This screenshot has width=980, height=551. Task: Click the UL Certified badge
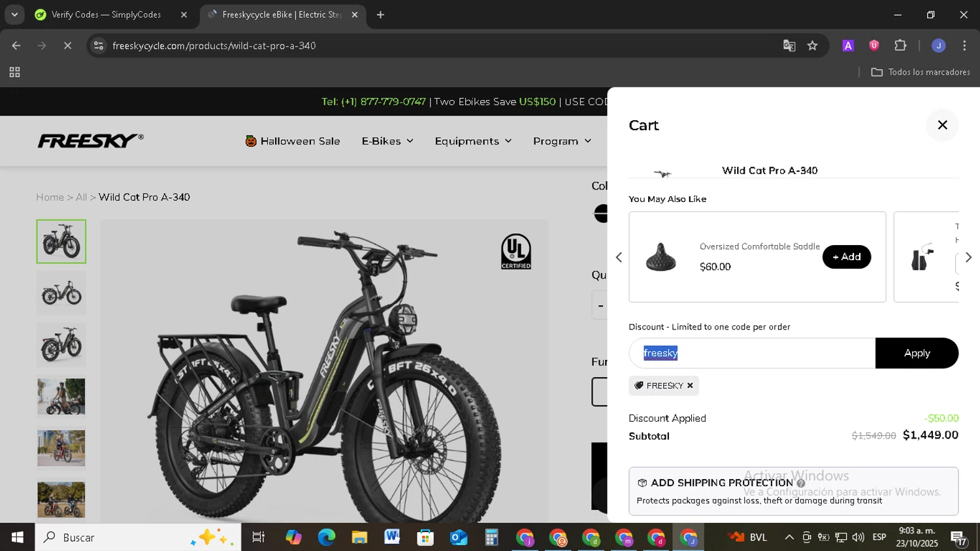[x=516, y=252]
